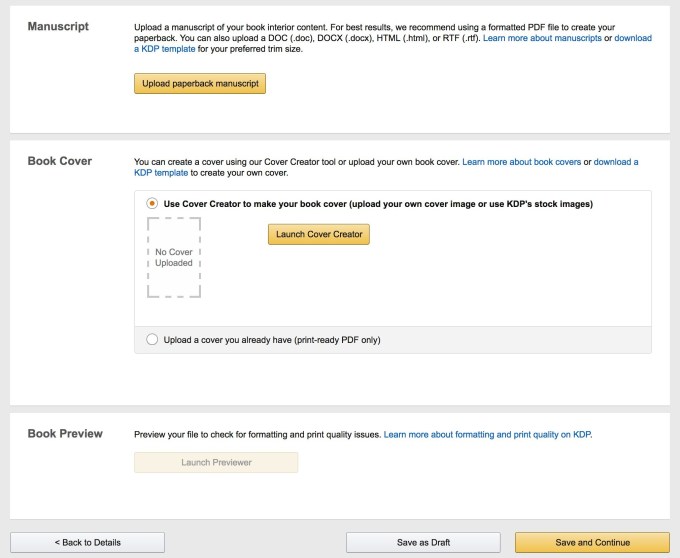
Task: Click 'download' link in Manuscript description
Action: [x=633, y=38]
